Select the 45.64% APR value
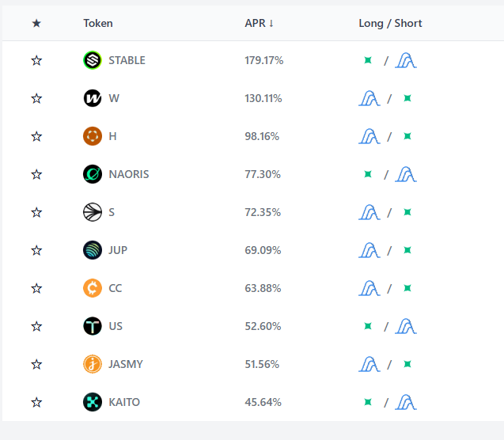Viewport: 504px width, 440px height. pos(263,402)
